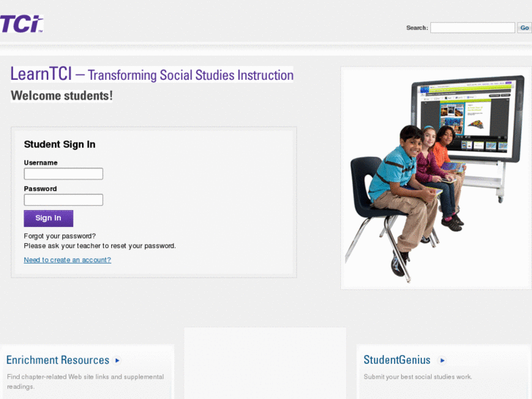Click the Go search button
532x399 pixels.
point(524,28)
